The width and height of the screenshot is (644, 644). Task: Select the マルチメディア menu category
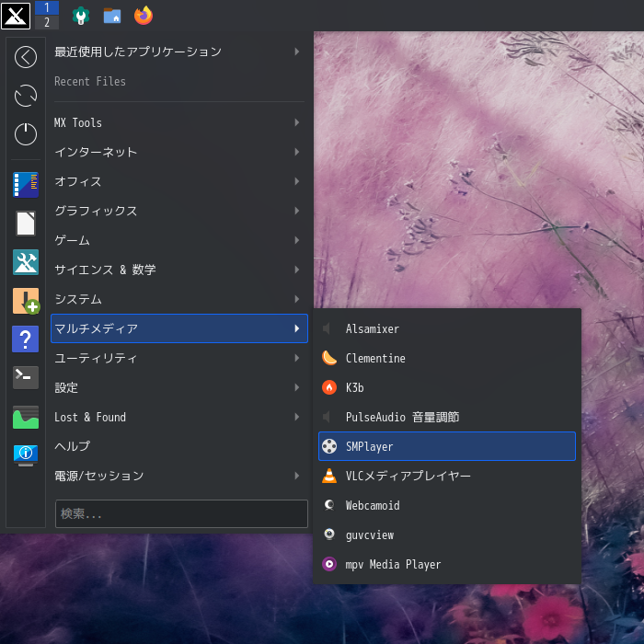tap(179, 328)
